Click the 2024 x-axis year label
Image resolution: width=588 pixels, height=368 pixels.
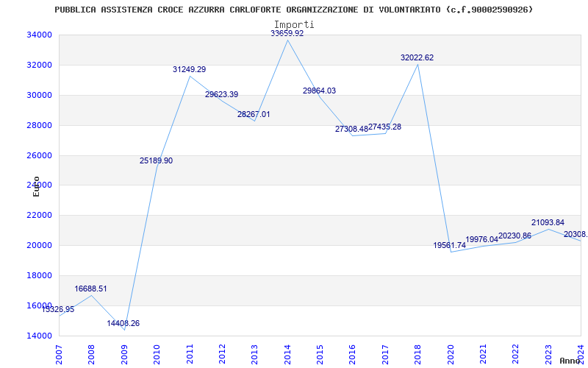(x=581, y=355)
